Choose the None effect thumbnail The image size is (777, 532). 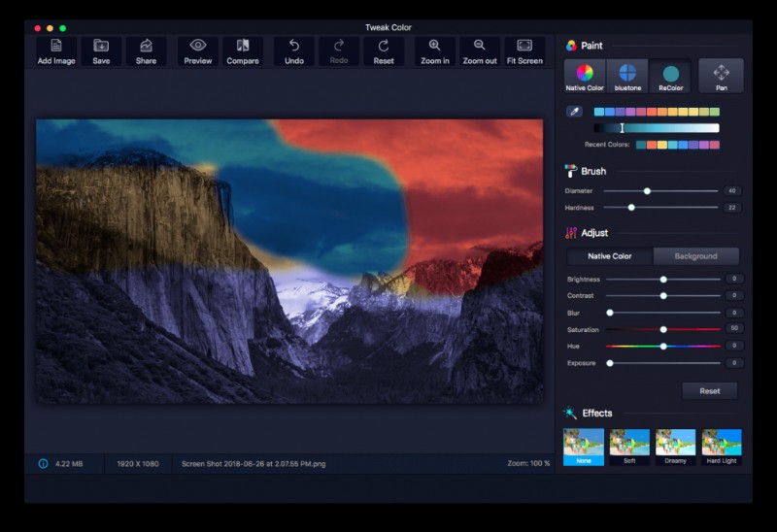584,447
